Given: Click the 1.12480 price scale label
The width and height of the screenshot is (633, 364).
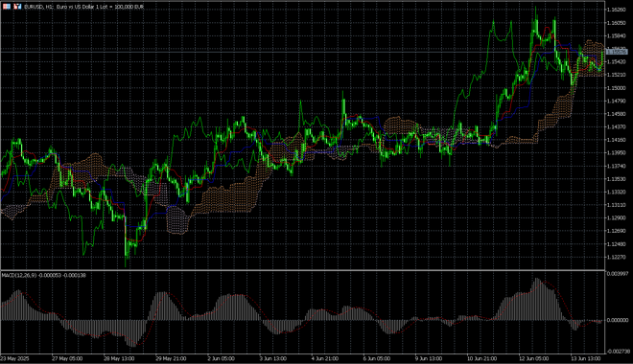Looking at the screenshot, I should pyautogui.click(x=616, y=244).
